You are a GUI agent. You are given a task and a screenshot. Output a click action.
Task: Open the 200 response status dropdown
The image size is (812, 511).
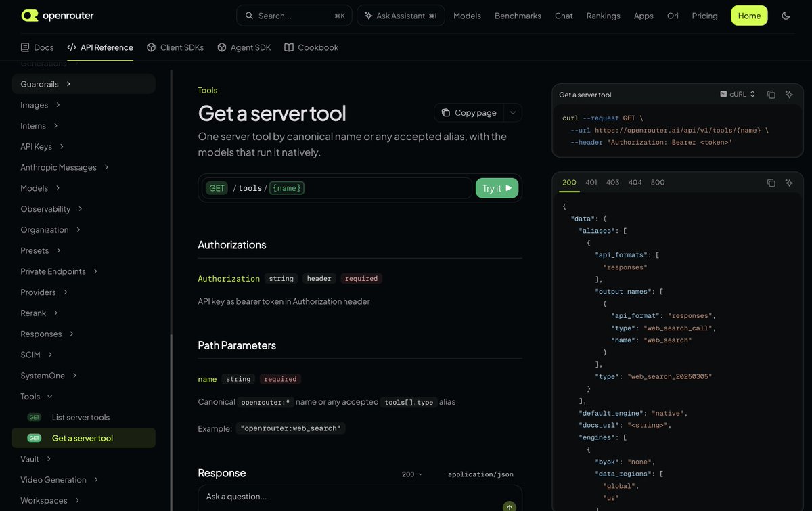411,474
